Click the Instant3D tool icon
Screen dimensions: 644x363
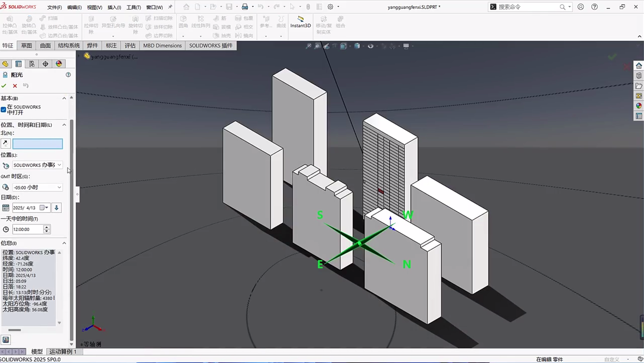[300, 19]
